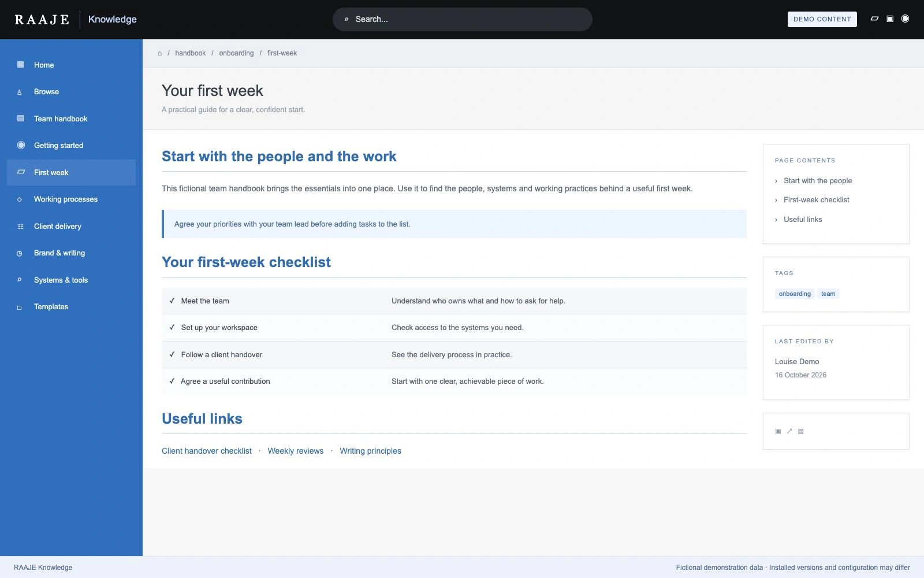Click chevron beside First-week checklist
This screenshot has width=924, height=578.
(x=776, y=200)
